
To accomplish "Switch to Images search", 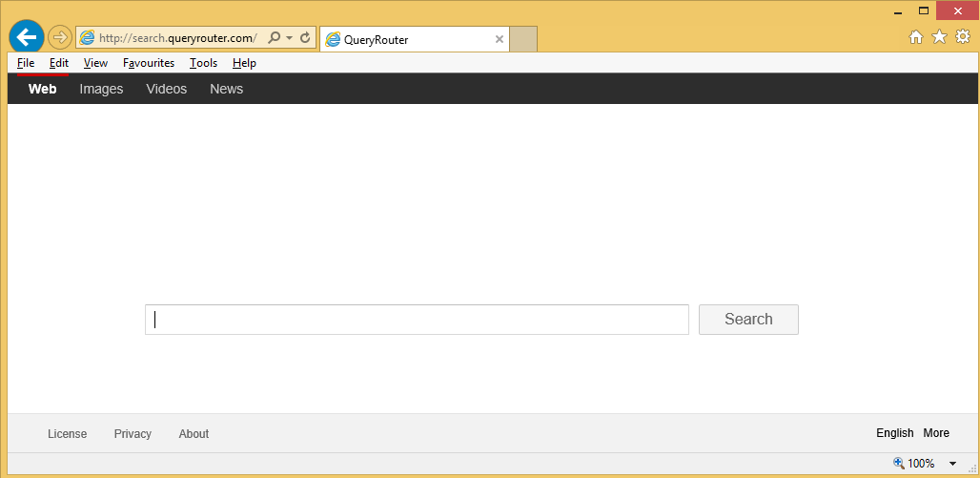I will pos(101,89).
